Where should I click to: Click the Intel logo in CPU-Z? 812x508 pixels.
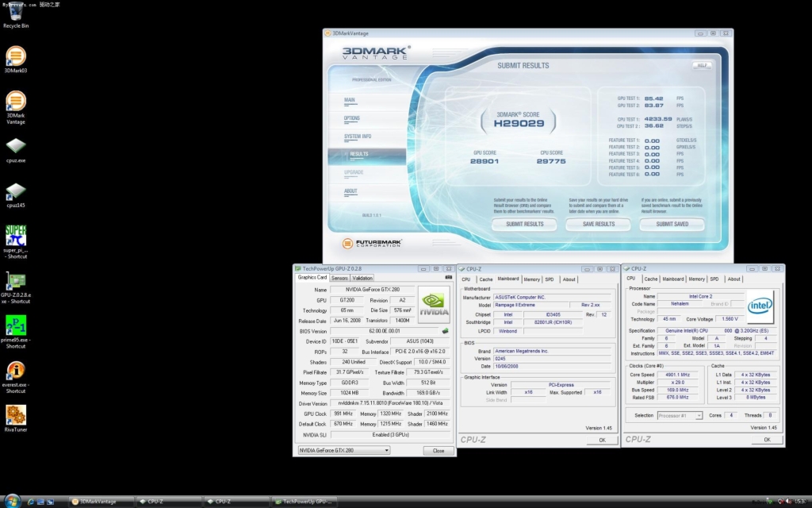[x=760, y=306]
